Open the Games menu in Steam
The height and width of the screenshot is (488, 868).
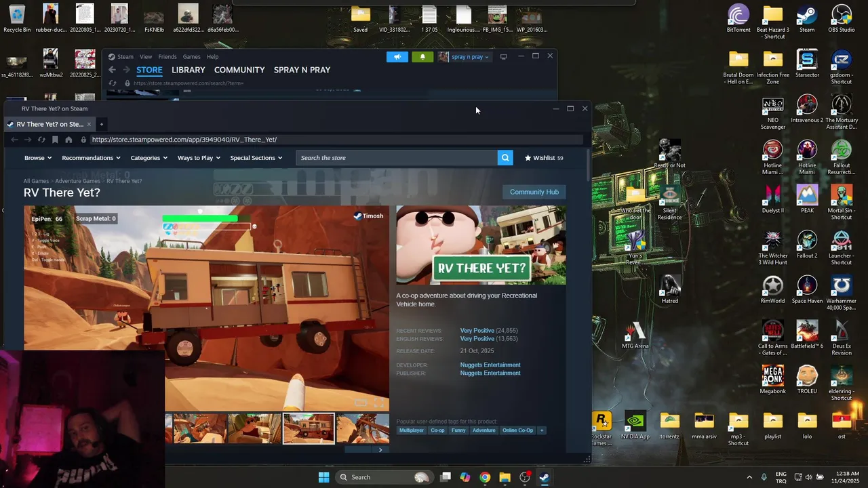(191, 57)
